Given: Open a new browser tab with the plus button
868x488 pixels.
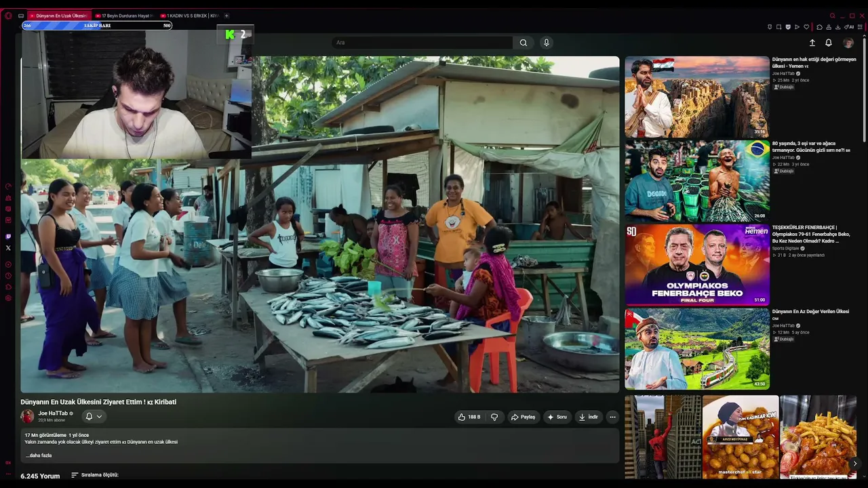Looking at the screenshot, I should coord(226,16).
